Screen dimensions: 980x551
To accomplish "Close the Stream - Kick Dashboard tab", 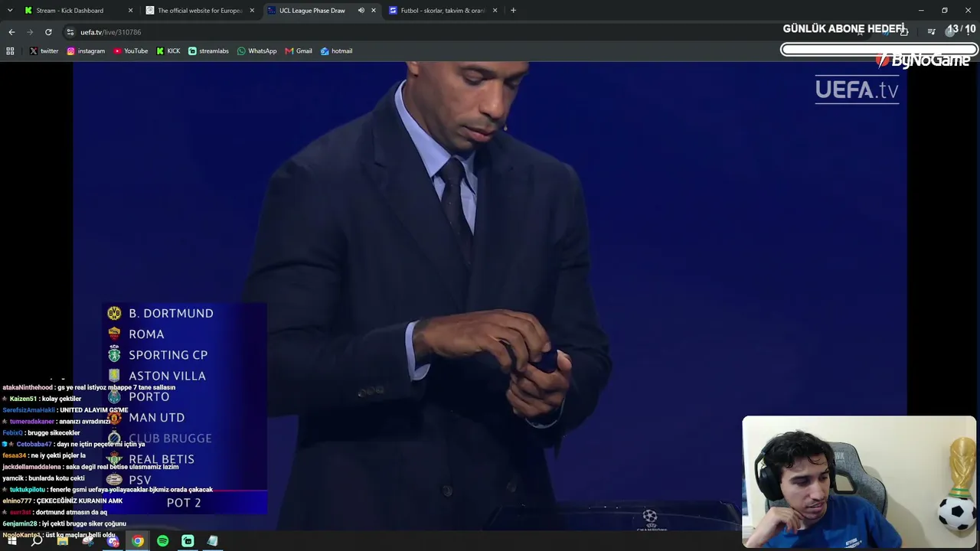I will click(x=130, y=11).
